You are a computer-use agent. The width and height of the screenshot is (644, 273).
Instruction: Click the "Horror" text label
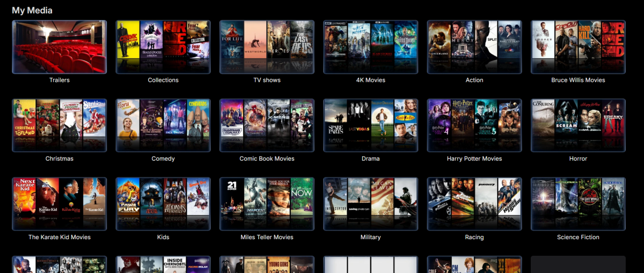(x=578, y=159)
